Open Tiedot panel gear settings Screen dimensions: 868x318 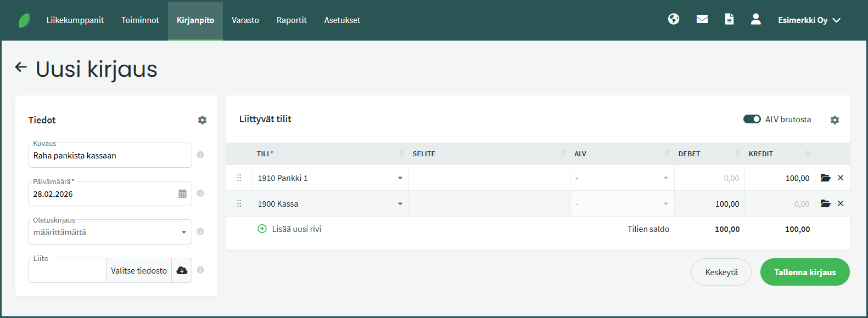click(x=202, y=120)
